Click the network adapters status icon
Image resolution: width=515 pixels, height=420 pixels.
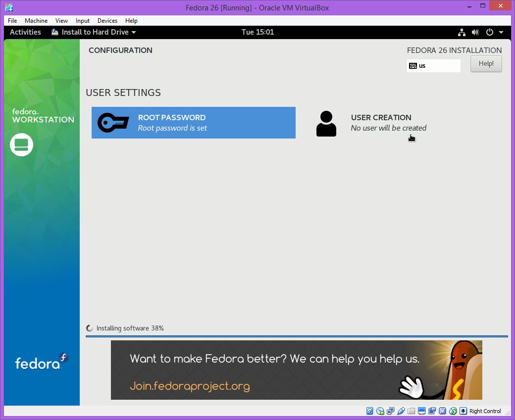[391, 411]
